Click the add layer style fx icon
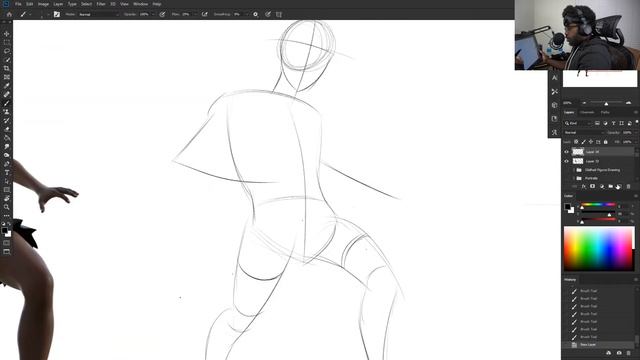 point(584,187)
